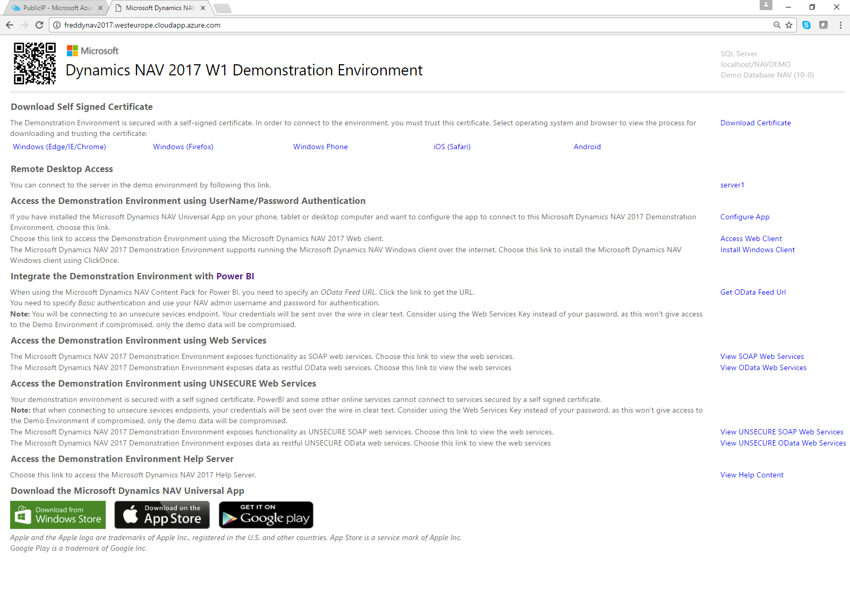The width and height of the screenshot is (850, 616).
Task: Click the browser back arrow
Action: click(x=10, y=25)
